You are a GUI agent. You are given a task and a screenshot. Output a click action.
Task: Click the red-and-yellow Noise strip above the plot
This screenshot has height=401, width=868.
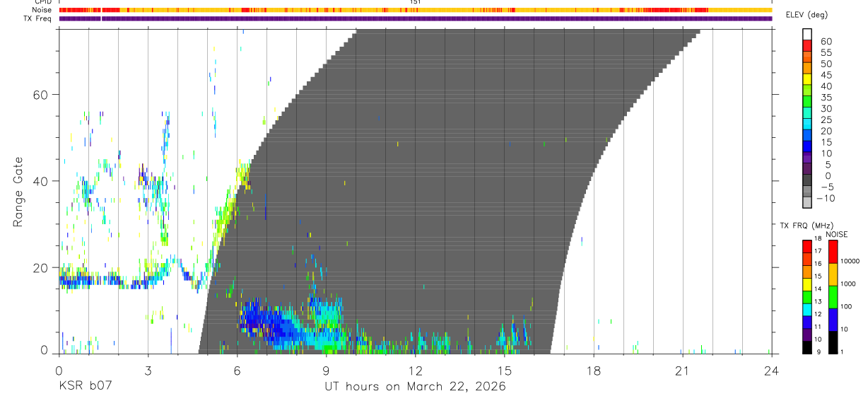tap(416, 10)
